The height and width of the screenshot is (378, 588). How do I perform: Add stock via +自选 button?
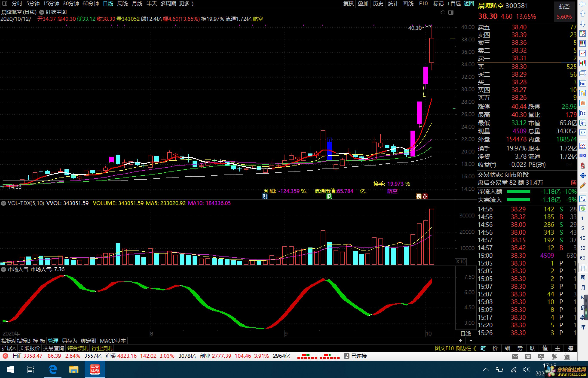tap(454, 3)
